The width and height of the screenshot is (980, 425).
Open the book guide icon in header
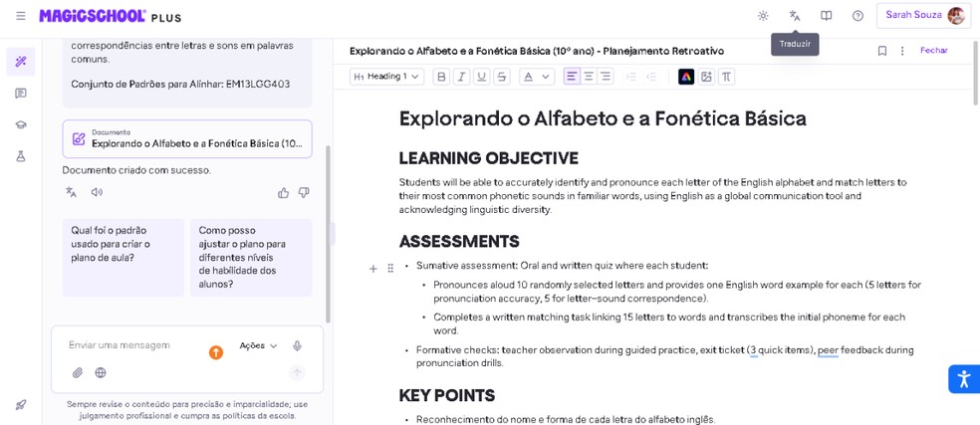(x=827, y=16)
